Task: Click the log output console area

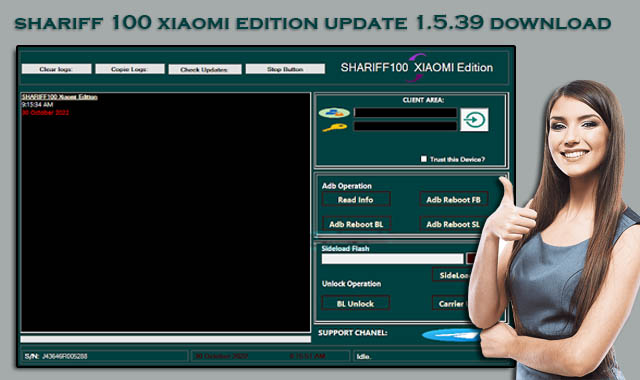Action: pos(166,212)
